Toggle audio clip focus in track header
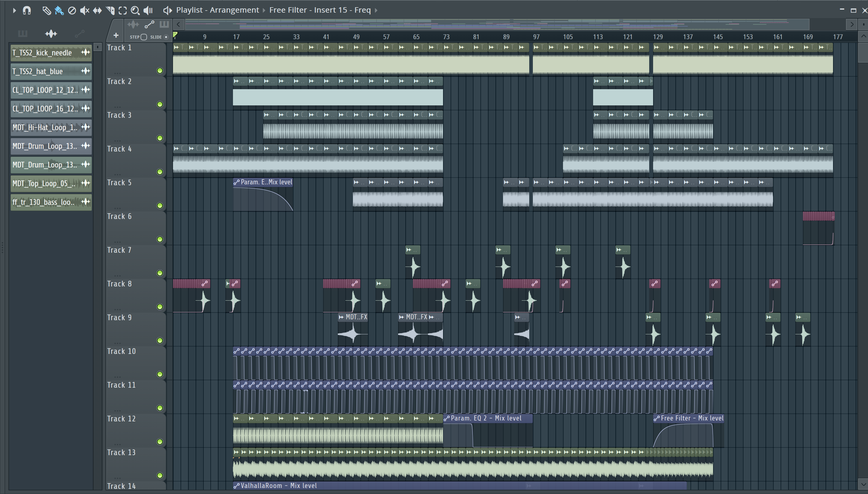The height and width of the screenshot is (494, 868). [x=133, y=24]
